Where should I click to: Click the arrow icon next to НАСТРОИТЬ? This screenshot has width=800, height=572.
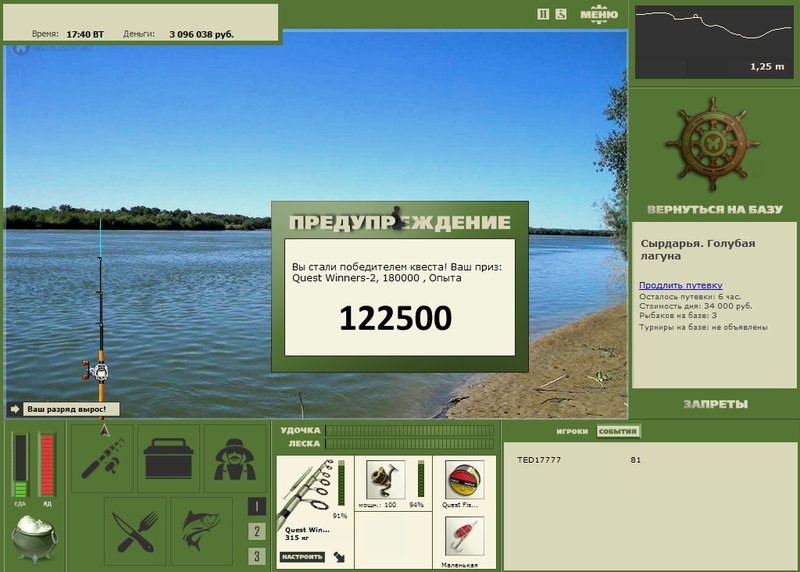339,557
